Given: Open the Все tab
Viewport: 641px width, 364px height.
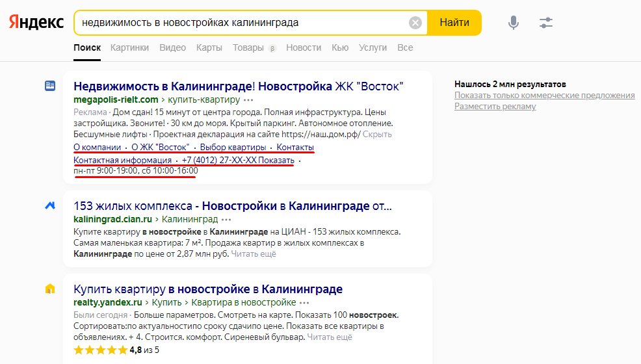Looking at the screenshot, I should [405, 48].
